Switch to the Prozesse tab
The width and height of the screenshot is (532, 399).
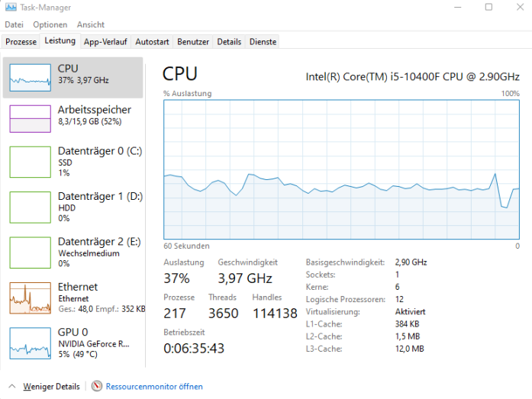[21, 42]
